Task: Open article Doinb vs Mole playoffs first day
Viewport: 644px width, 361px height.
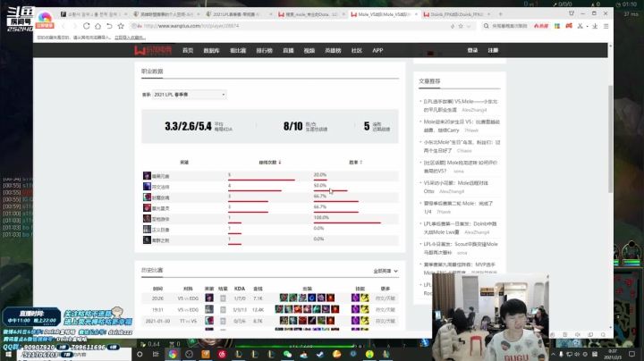Action: pos(460,228)
